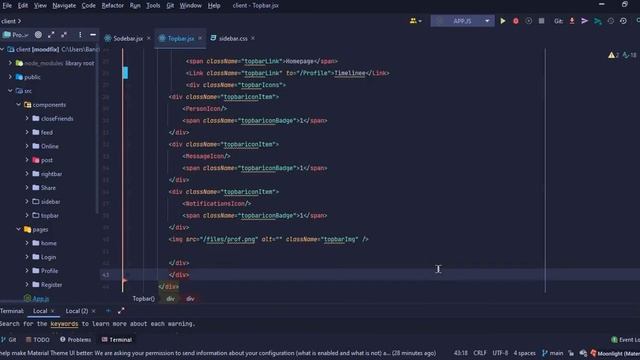This screenshot has width=640, height=360.
Task: Select opened file target icon in Project panel
Action: pyautogui.click(x=38, y=35)
